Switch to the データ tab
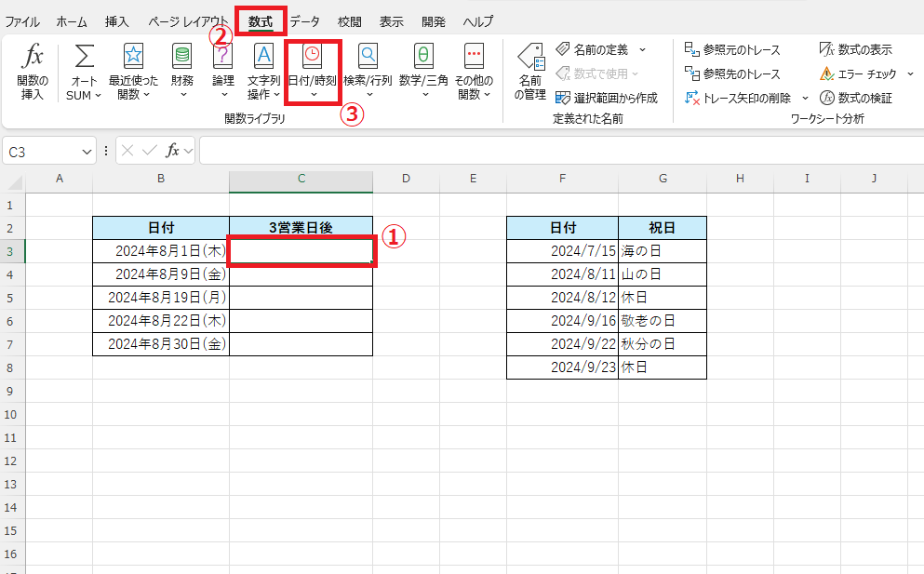Image resolution: width=924 pixels, height=574 pixels. 304,21
